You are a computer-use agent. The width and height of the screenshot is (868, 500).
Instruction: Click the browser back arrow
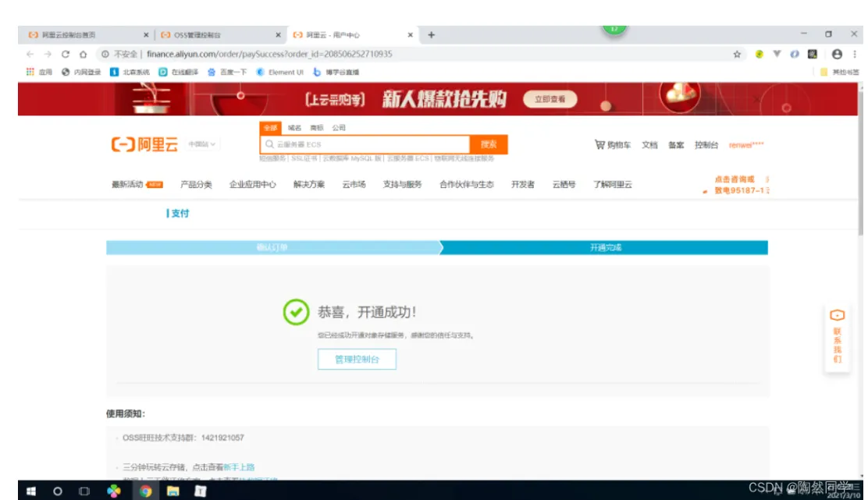point(30,54)
